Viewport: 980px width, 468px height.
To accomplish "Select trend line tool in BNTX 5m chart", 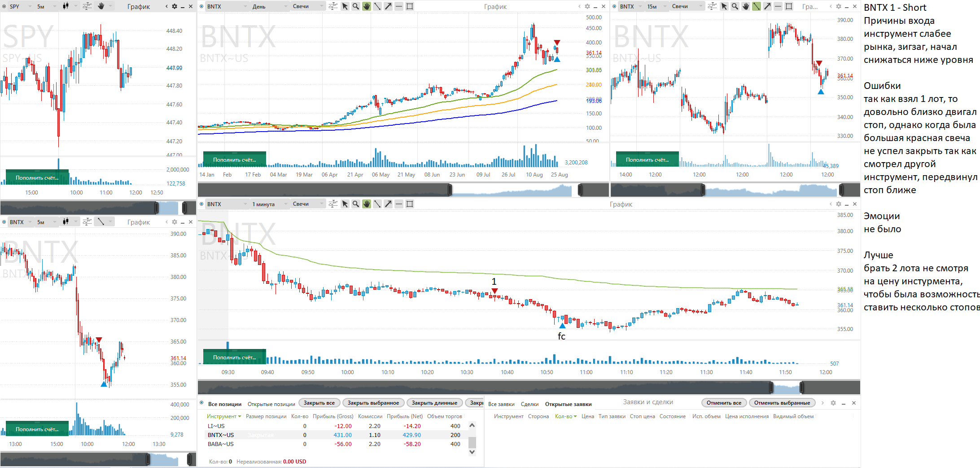I will pyautogui.click(x=101, y=222).
